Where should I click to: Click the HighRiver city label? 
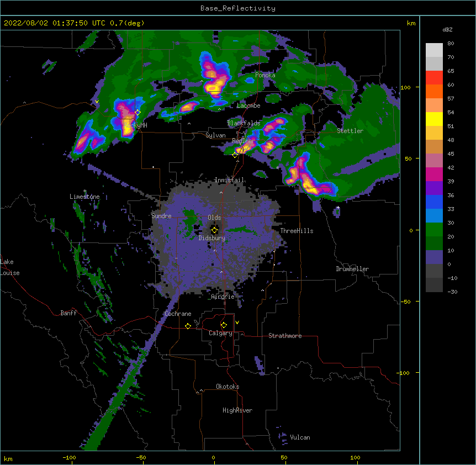click(237, 410)
